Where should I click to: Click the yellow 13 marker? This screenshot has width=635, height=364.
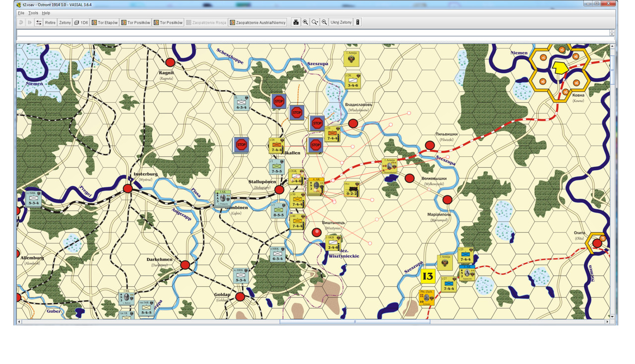coord(428,276)
